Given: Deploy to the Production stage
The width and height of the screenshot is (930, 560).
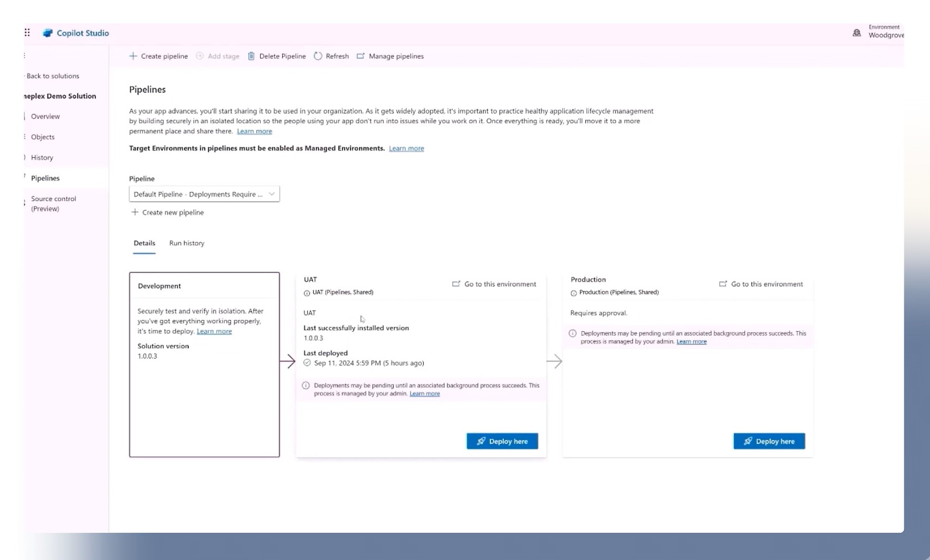Looking at the screenshot, I should pyautogui.click(x=769, y=441).
